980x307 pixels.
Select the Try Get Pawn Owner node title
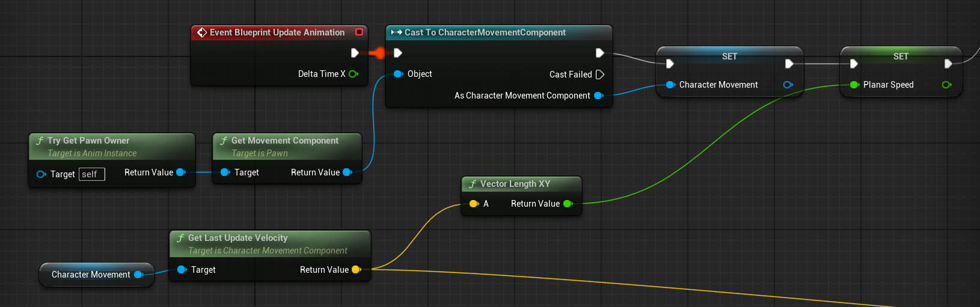88,141
